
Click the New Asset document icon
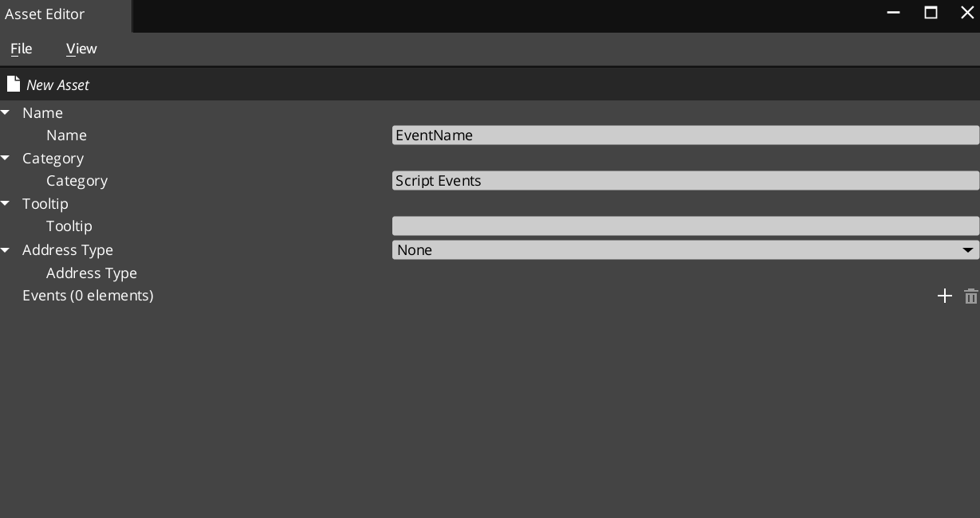(14, 83)
